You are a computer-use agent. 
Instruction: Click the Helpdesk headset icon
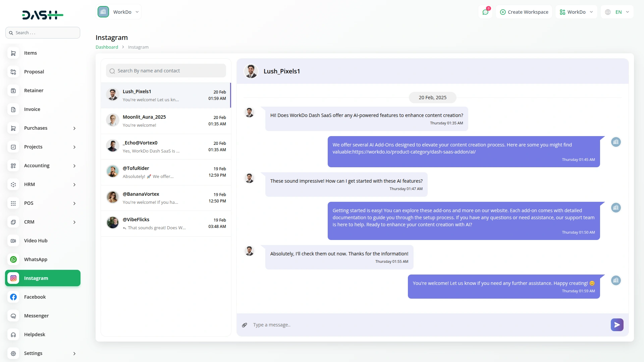pyautogui.click(x=13, y=335)
